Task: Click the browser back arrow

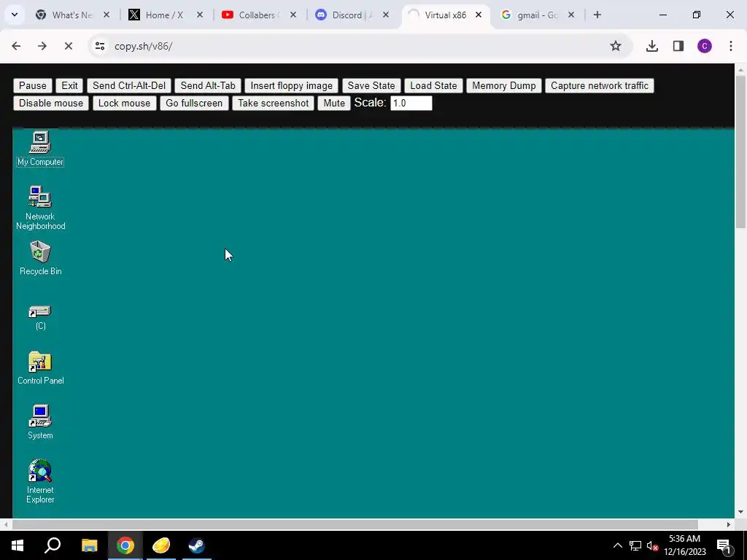Action: click(x=16, y=46)
